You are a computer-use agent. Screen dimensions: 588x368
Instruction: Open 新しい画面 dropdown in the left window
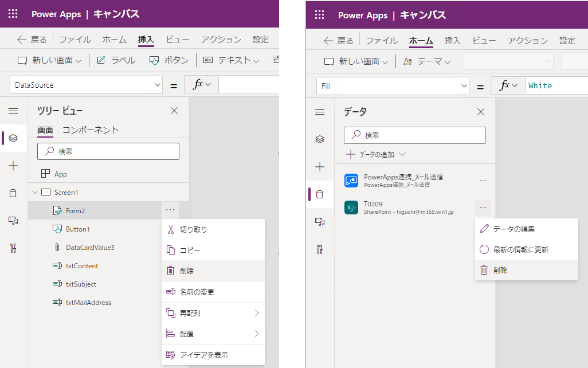pyautogui.click(x=49, y=60)
